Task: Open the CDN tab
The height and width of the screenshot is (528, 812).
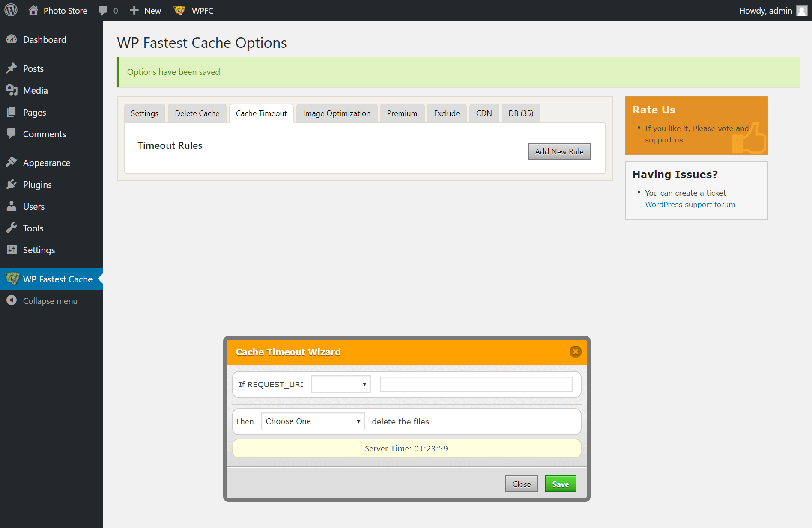Action: pos(484,113)
